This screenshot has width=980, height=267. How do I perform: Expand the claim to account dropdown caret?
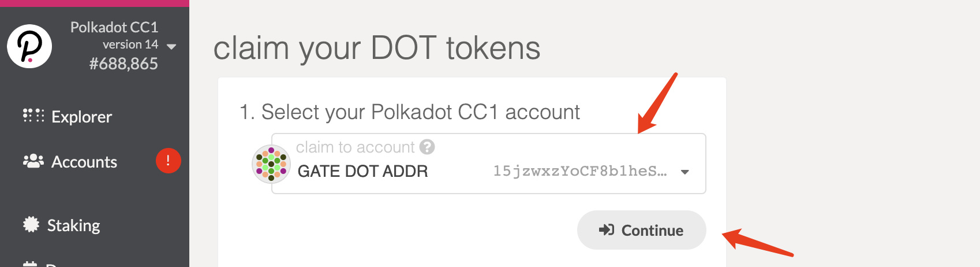tap(685, 172)
